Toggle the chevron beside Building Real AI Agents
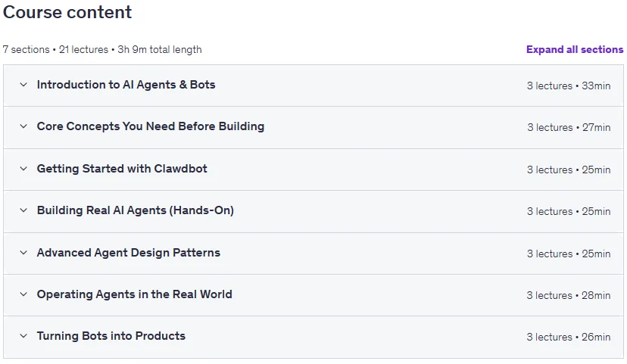The height and width of the screenshot is (364, 627). [23, 210]
